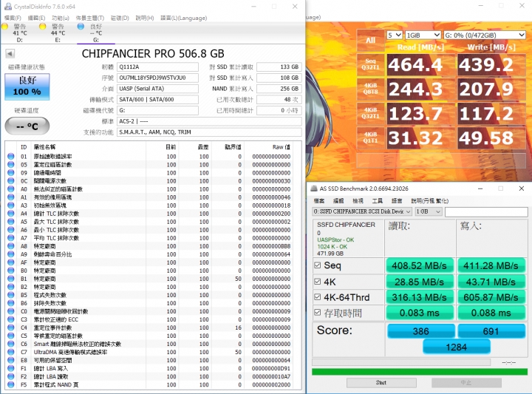
Task: Open the 編輯(E) menu in CrystalDiskInfo
Action: pos(36,18)
